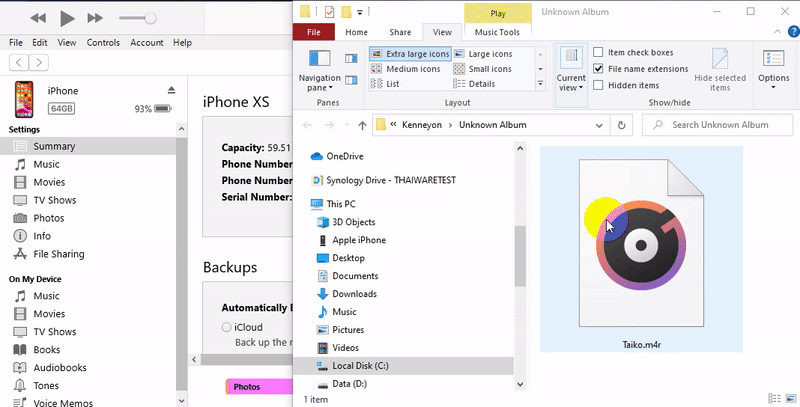The height and width of the screenshot is (407, 800).
Task: Eject the iPhone in iTunes
Action: [x=171, y=90]
